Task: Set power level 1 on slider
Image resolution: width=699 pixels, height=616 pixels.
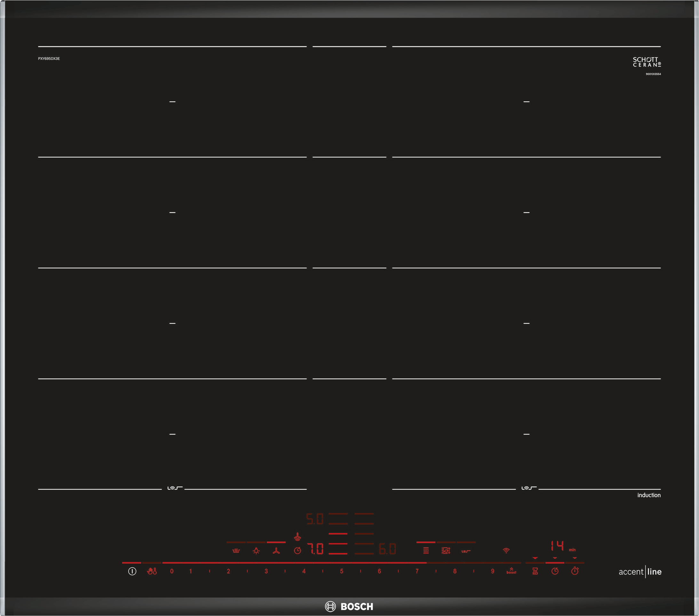Action: tap(190, 571)
